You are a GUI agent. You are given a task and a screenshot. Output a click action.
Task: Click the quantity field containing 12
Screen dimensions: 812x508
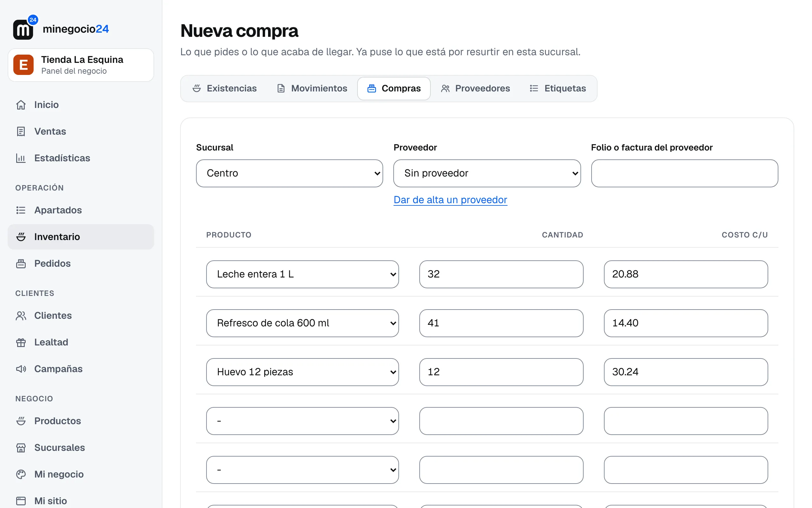pos(501,372)
